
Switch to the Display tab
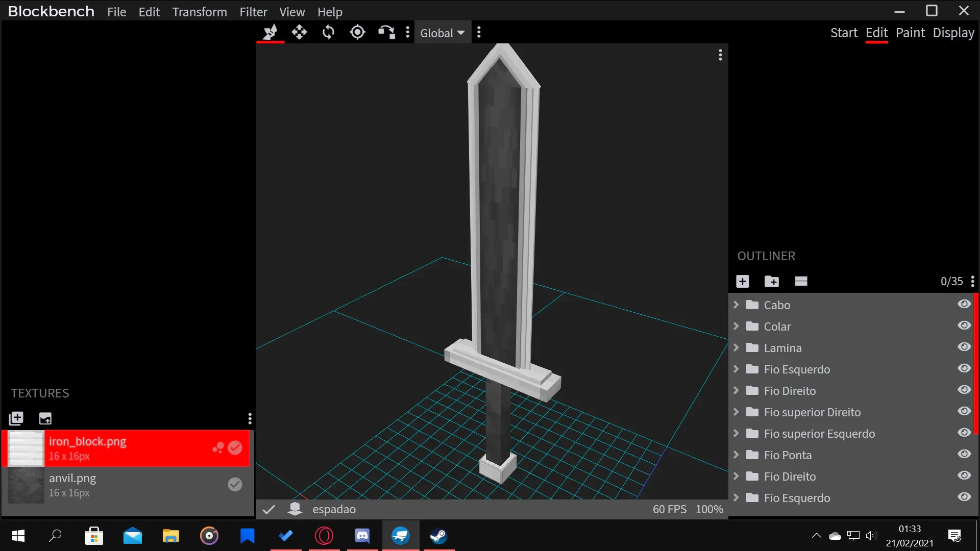pos(953,33)
